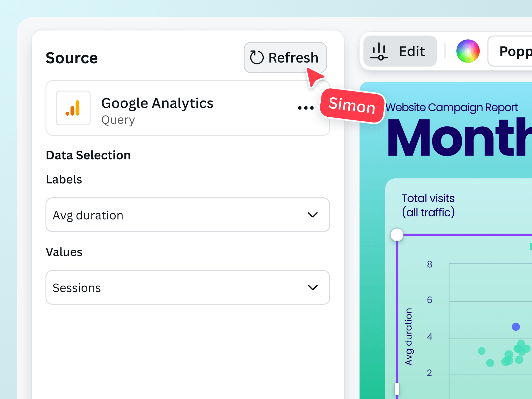This screenshot has width=532, height=399.
Task: Select the Source panel heading
Action: [x=72, y=58]
